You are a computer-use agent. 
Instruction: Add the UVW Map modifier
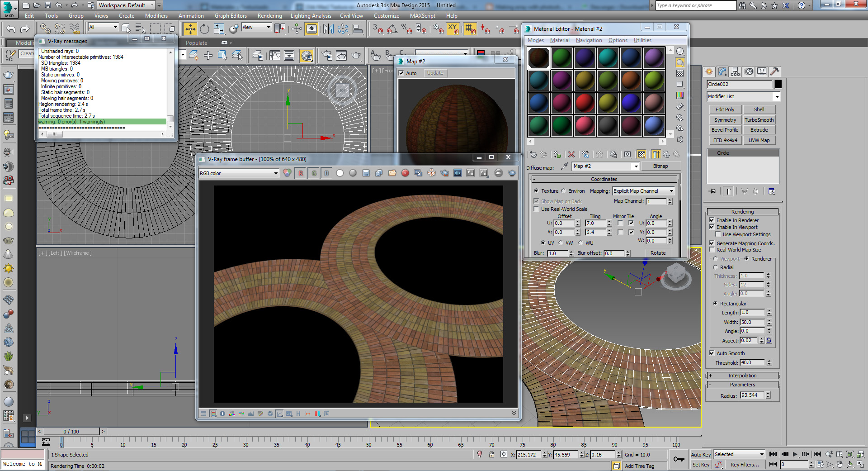[759, 140]
